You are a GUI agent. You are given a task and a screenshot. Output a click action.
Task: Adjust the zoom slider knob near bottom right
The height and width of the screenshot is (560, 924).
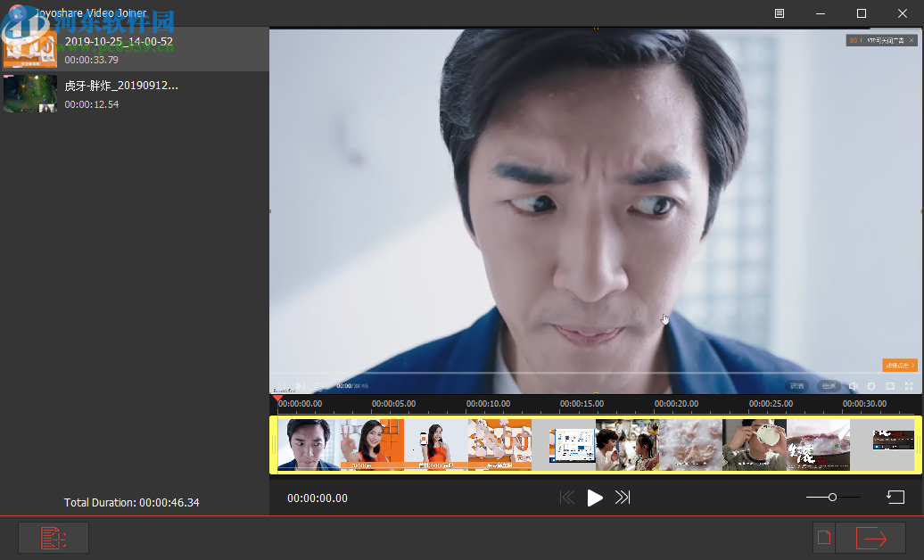834,498
